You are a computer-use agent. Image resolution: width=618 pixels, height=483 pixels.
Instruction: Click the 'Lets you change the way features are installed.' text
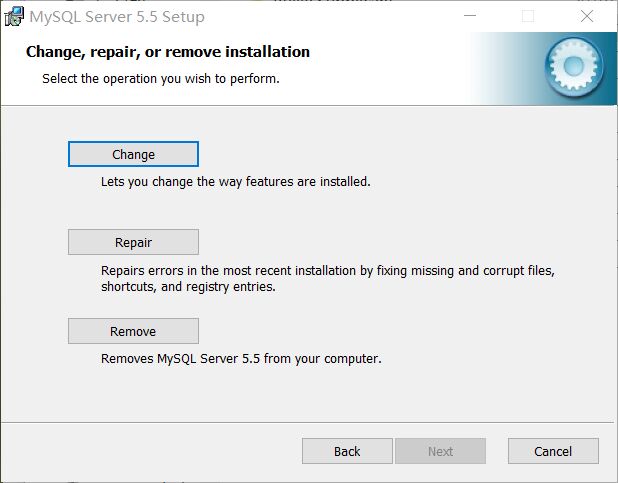(236, 182)
